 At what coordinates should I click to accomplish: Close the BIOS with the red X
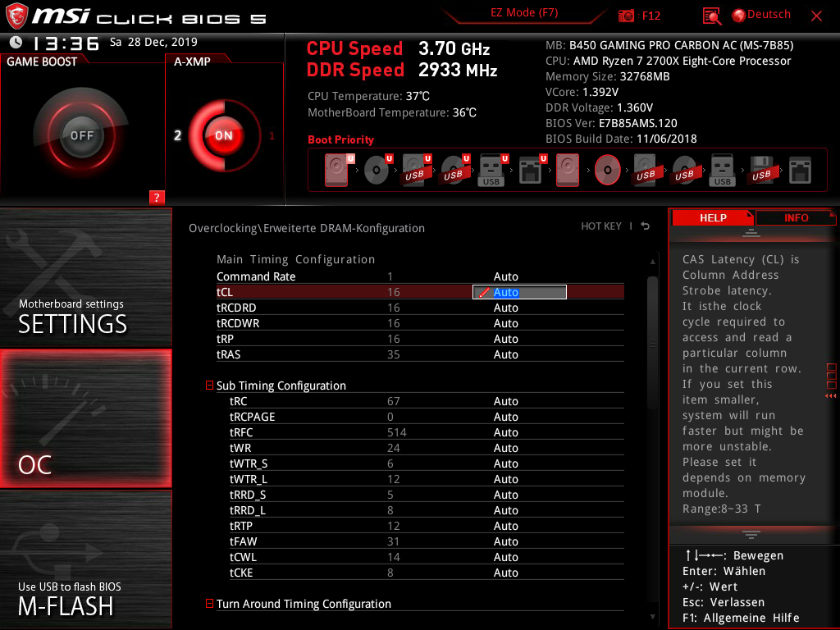[x=816, y=16]
